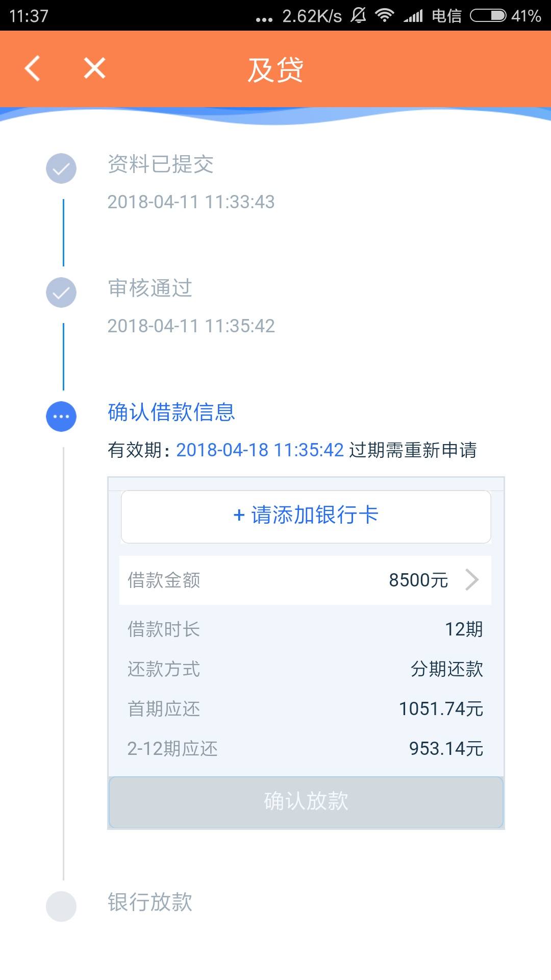Tap the 首期应还 1051.74元 row

coord(305,709)
